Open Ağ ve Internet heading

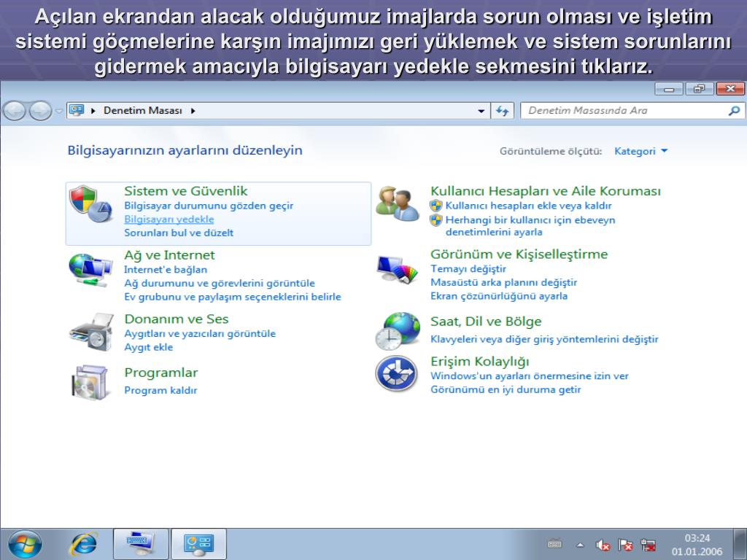click(169, 254)
